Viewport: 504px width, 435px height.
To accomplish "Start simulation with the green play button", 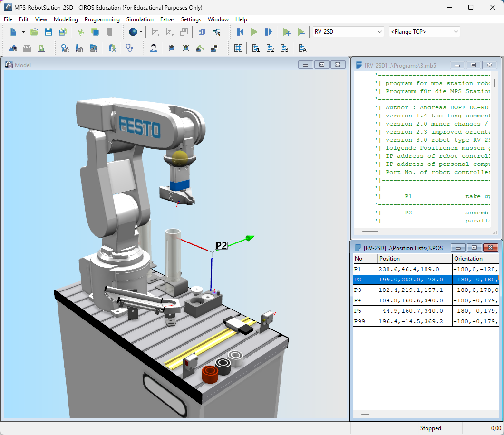I will [x=254, y=32].
